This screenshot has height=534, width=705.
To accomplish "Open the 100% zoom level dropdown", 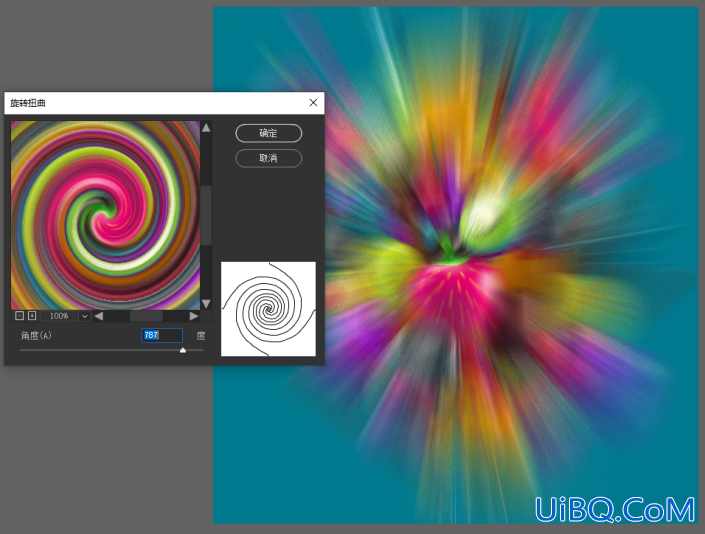I will [x=85, y=316].
